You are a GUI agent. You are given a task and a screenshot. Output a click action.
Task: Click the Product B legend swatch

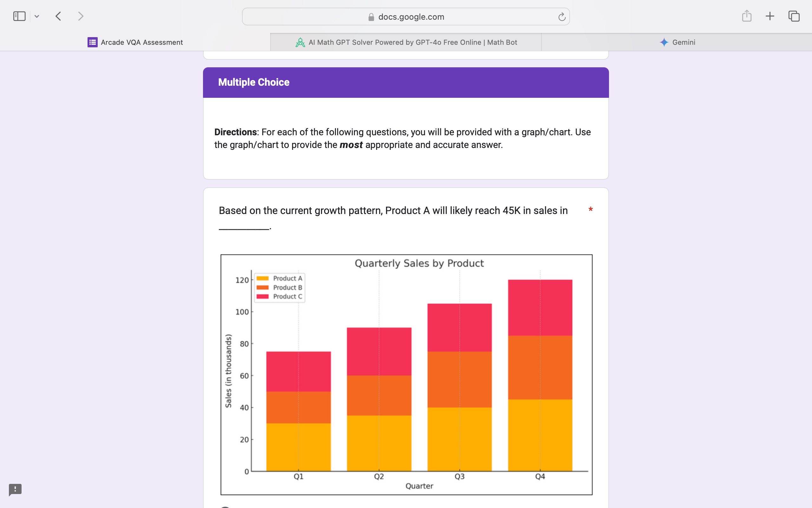coord(262,287)
